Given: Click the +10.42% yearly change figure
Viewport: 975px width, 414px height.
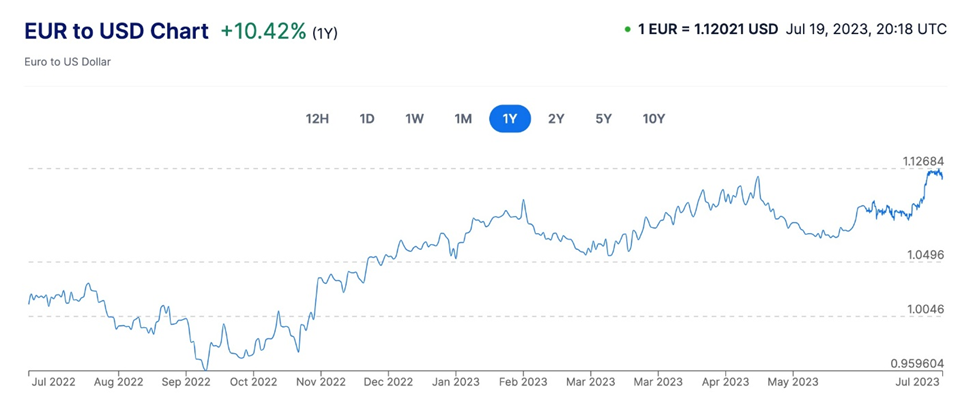Looking at the screenshot, I should click(265, 31).
